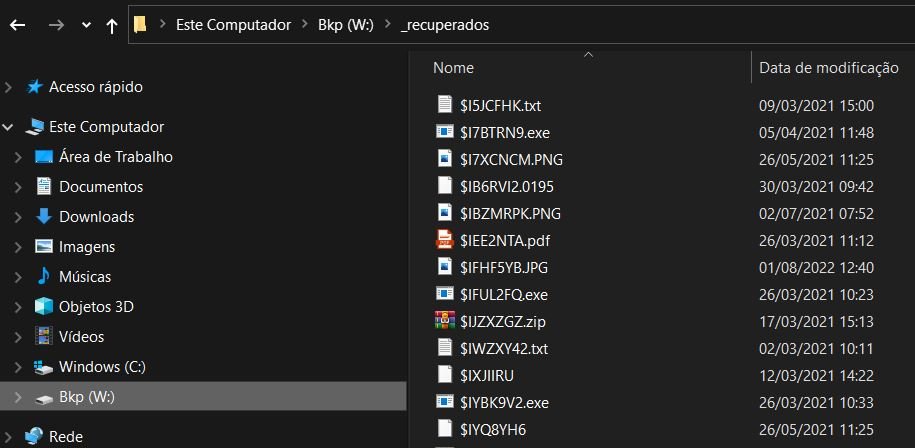Screen dimensions: 915x448
Task: Click date 01/08/2022 12:40
Action: 816,268
